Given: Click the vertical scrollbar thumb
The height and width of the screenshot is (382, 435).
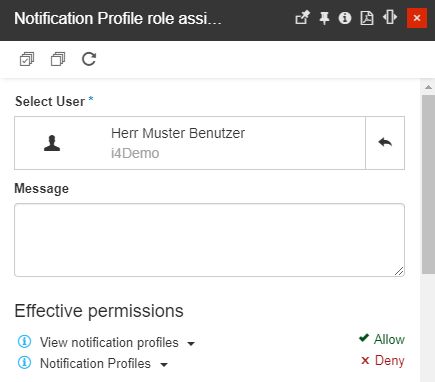Looking at the screenshot, I should (428, 184).
